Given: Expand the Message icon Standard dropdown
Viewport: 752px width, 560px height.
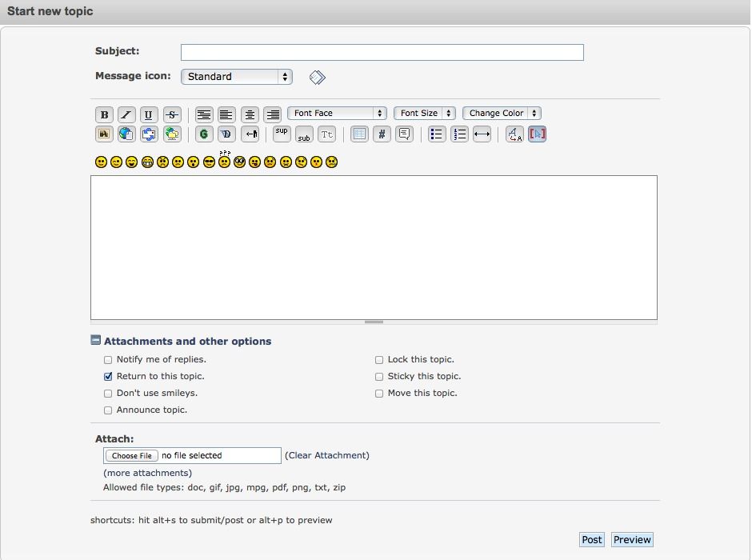Looking at the screenshot, I should tap(237, 77).
